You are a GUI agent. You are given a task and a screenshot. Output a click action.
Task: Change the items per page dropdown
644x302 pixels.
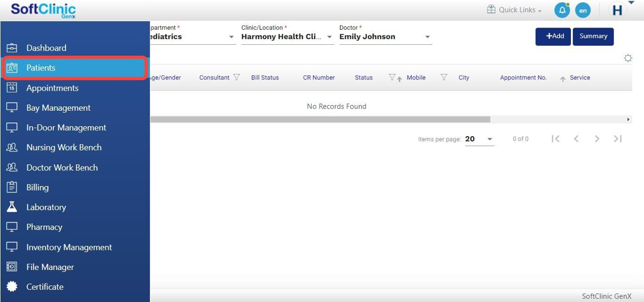[480, 139]
